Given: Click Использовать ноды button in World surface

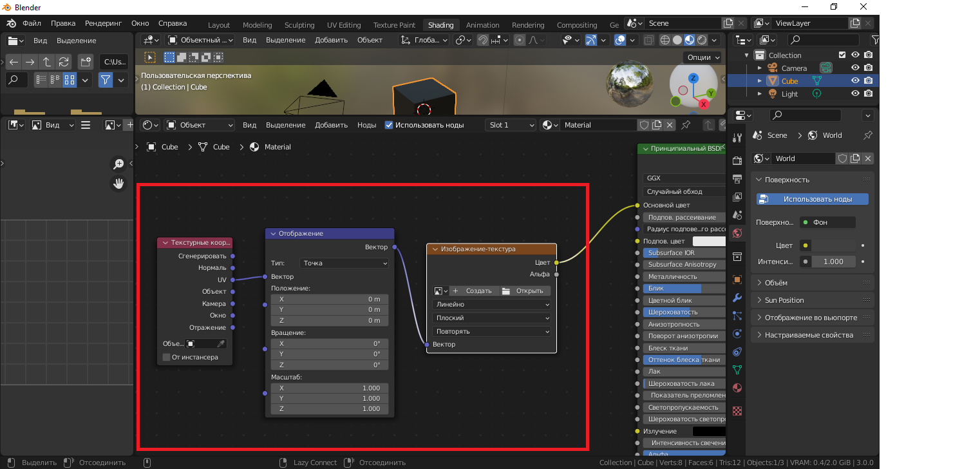Looking at the screenshot, I should (813, 199).
